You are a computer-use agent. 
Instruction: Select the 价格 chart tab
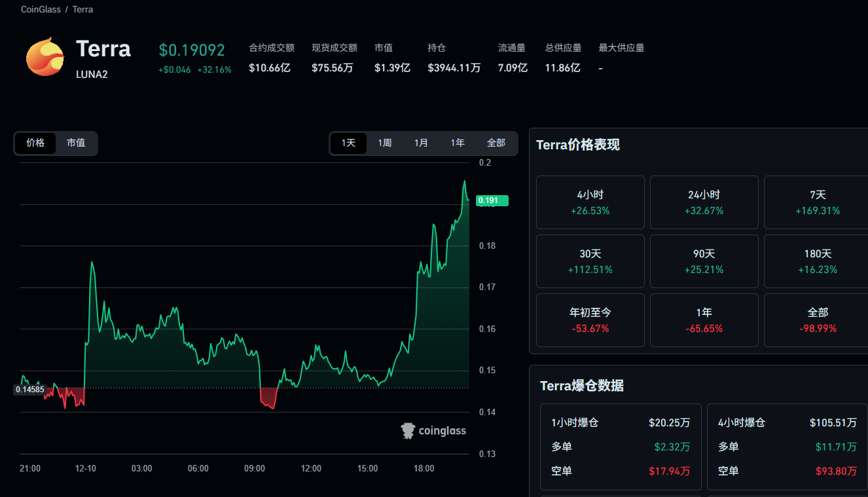36,143
